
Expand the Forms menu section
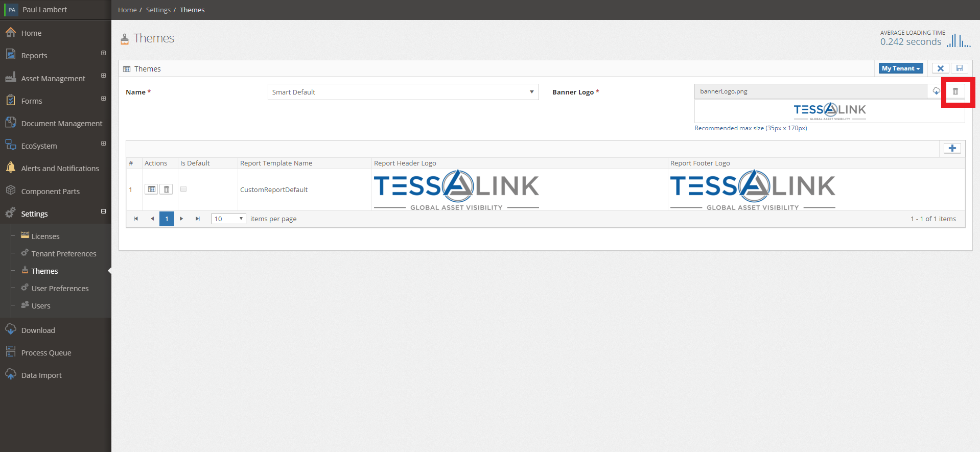coord(103,99)
